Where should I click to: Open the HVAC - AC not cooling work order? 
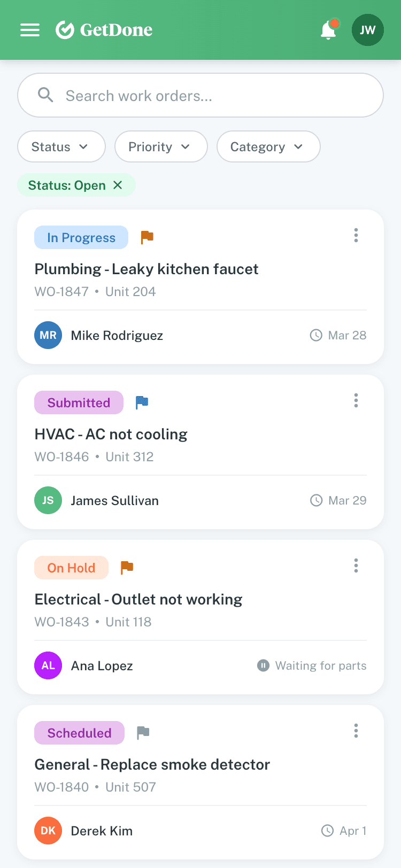click(x=111, y=434)
